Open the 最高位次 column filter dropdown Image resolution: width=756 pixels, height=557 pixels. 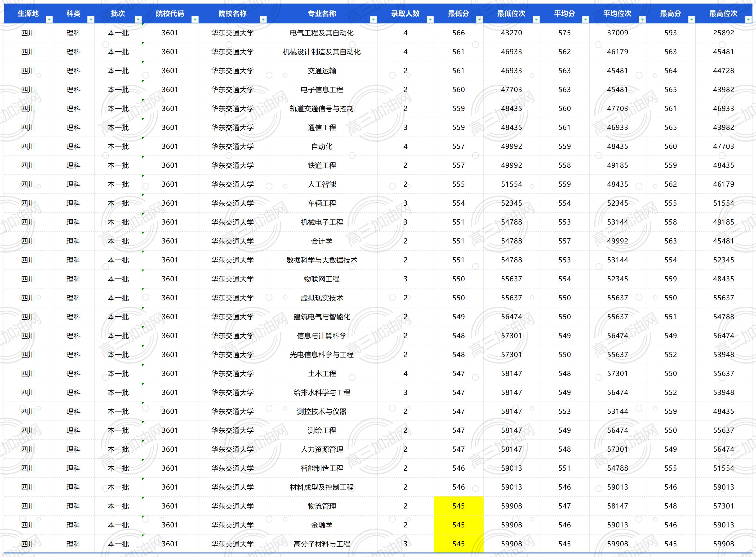(x=748, y=20)
